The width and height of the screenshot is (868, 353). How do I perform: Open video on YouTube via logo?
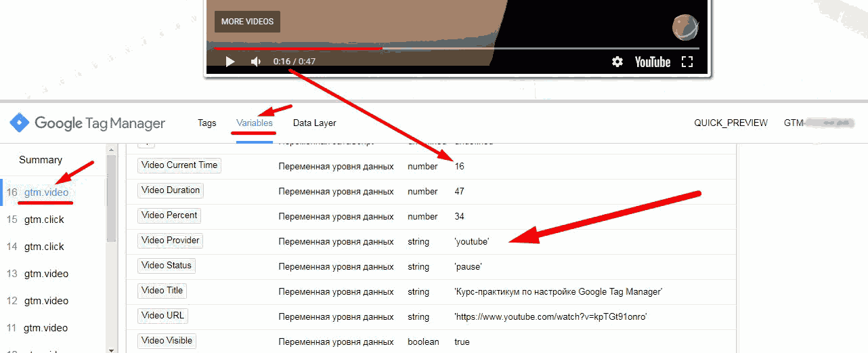click(653, 62)
